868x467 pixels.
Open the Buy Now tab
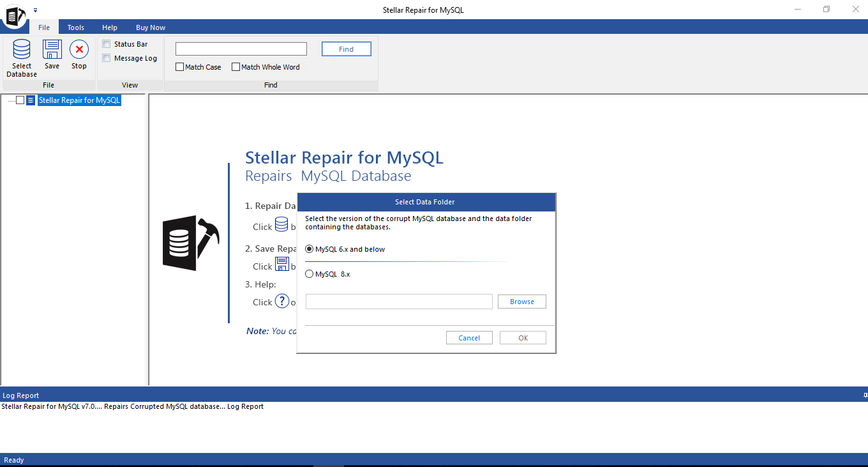pyautogui.click(x=151, y=27)
